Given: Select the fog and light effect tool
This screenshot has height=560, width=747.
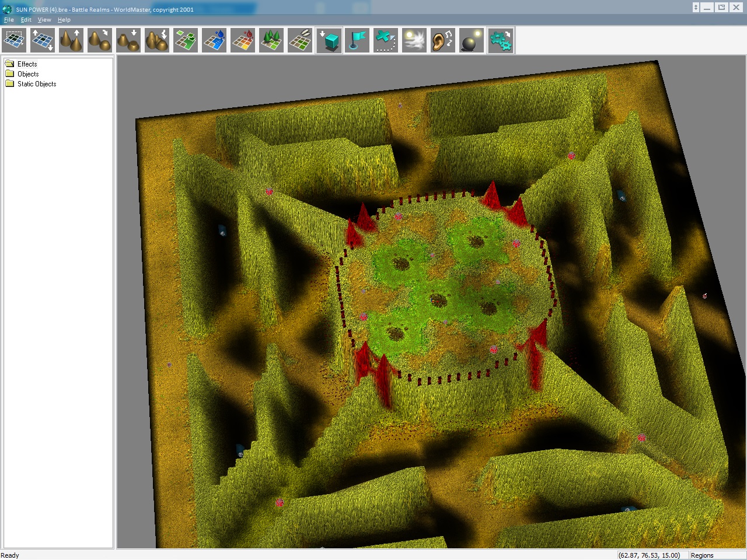Looking at the screenshot, I should (x=414, y=41).
